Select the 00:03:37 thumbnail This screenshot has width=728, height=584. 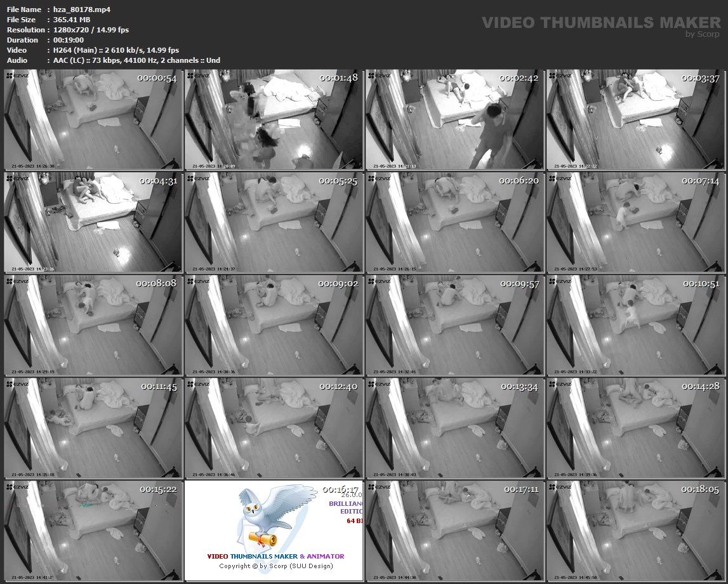point(635,119)
